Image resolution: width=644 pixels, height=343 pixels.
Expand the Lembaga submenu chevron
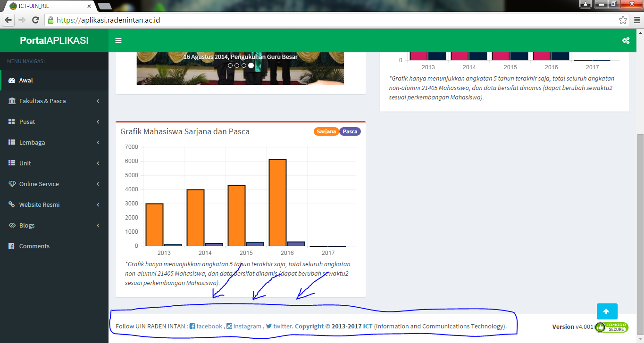[x=98, y=142]
